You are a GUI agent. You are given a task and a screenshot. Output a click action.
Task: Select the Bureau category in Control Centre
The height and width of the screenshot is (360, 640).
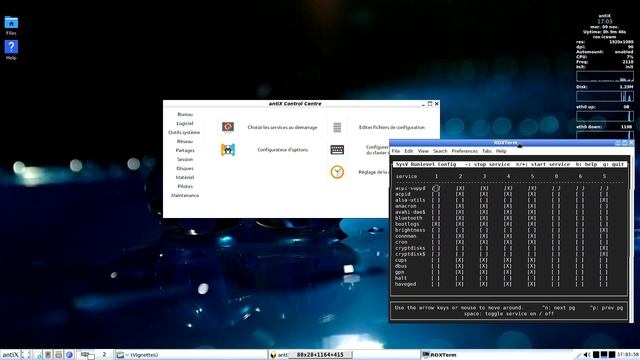click(x=185, y=114)
